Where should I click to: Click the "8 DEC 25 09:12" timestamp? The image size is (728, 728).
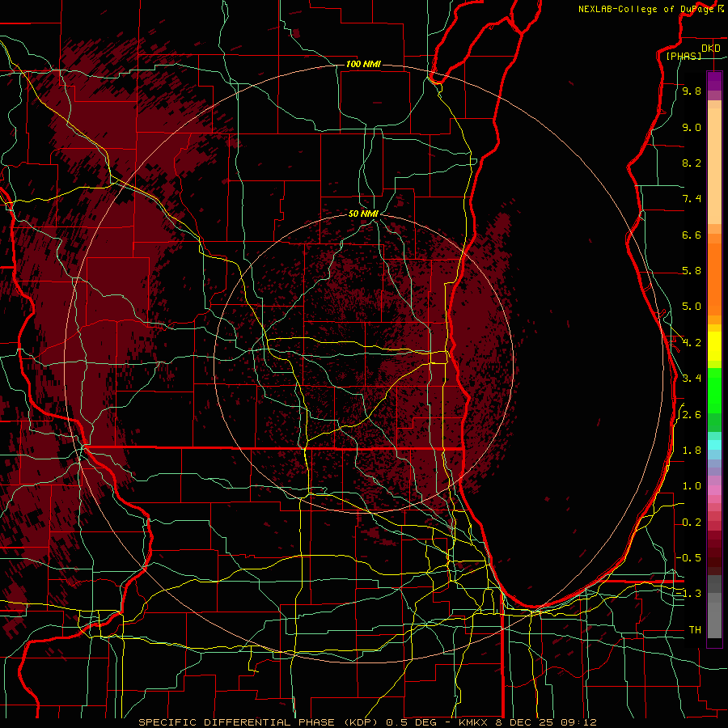click(547, 722)
